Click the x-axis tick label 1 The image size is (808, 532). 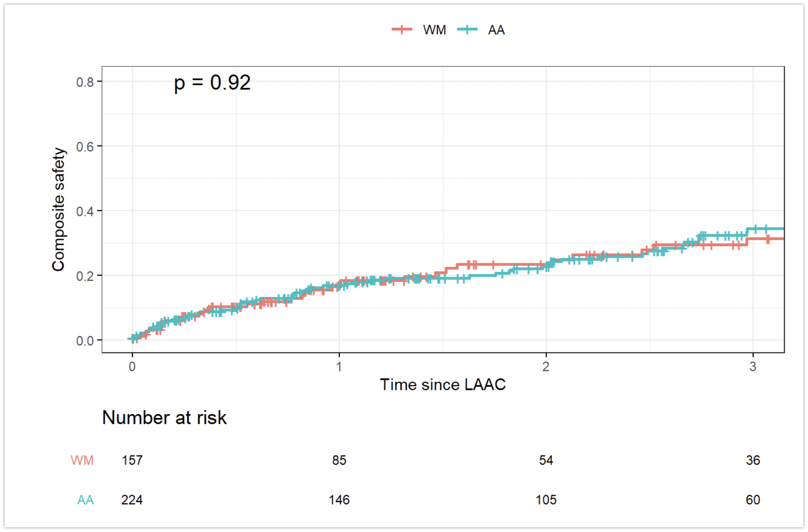click(x=339, y=366)
